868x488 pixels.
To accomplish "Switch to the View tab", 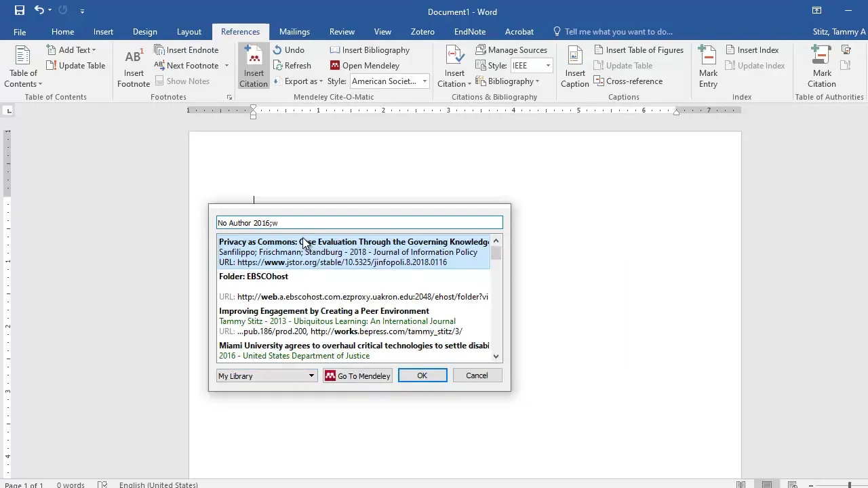I will [x=382, y=32].
